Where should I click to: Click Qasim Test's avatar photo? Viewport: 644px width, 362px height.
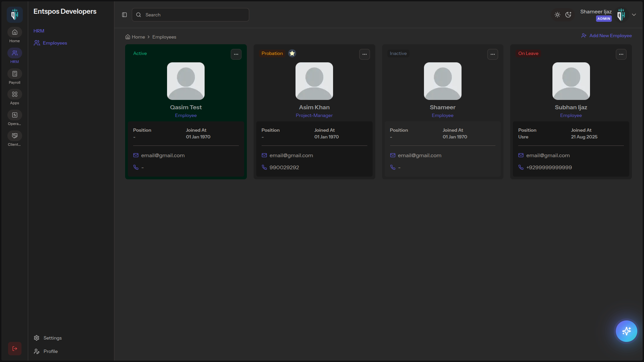(186, 81)
